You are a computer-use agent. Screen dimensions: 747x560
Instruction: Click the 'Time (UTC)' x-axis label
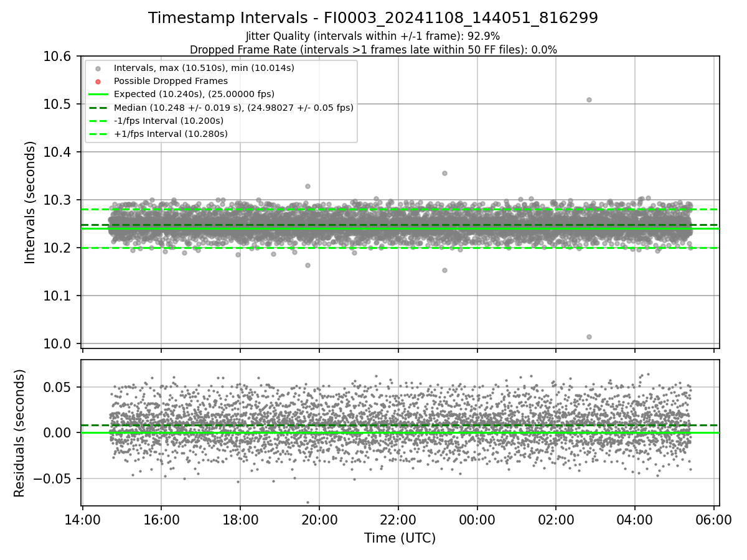pos(400,538)
